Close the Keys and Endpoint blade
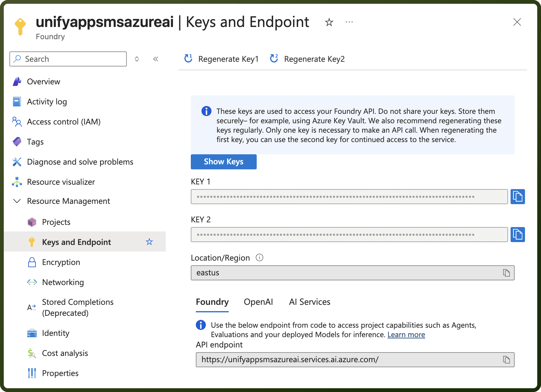541x392 pixels. click(x=517, y=22)
